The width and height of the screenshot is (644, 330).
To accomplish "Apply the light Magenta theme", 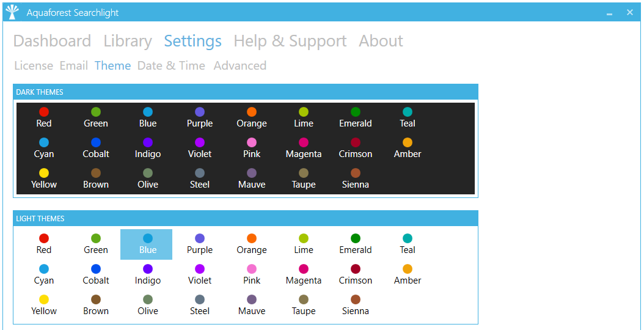I will tap(304, 274).
